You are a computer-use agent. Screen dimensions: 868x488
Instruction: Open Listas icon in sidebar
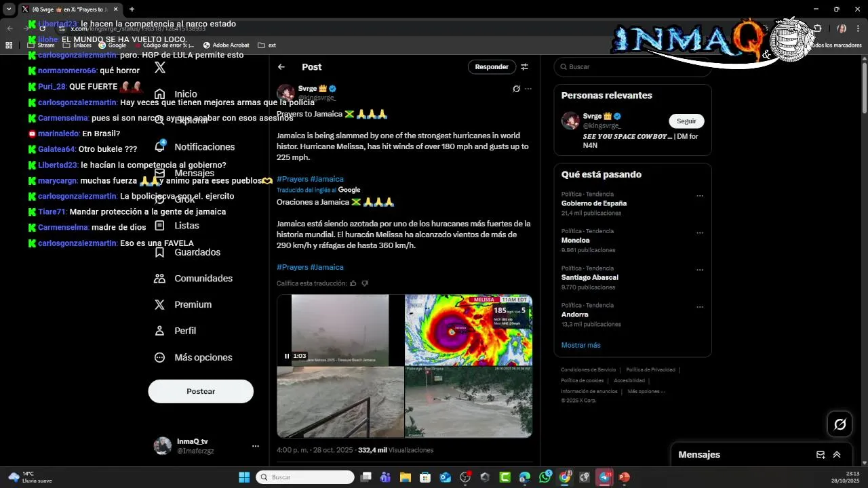[x=160, y=226]
